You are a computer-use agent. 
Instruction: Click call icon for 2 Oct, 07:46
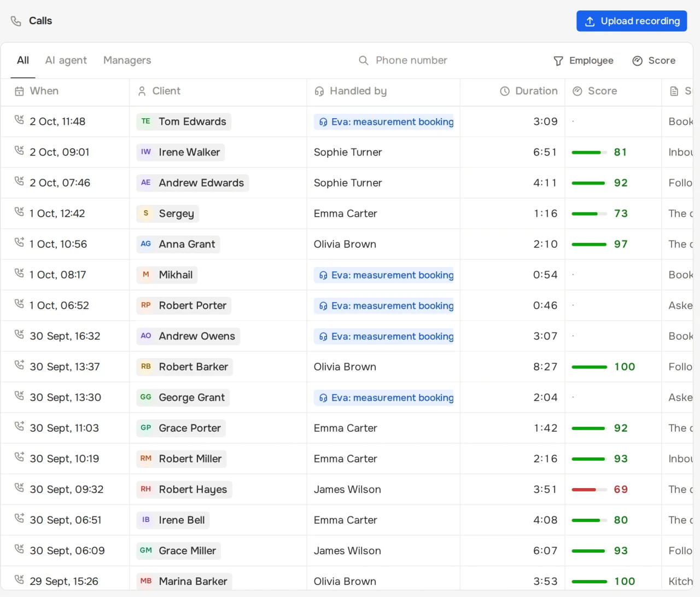click(x=19, y=181)
